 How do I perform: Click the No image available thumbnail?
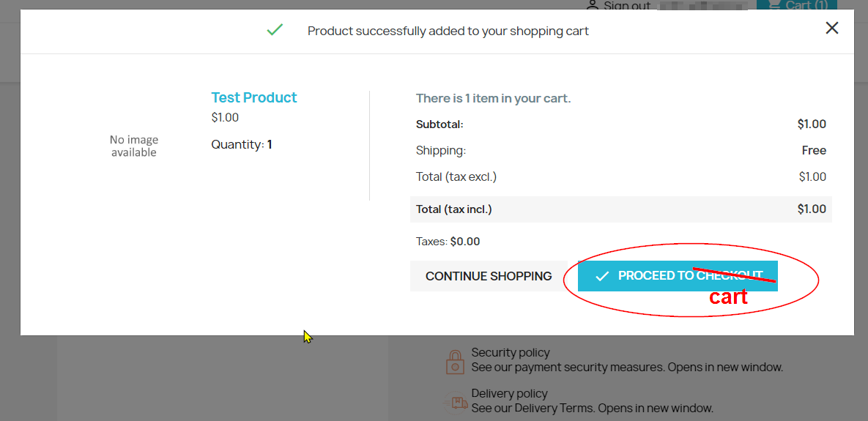coord(133,146)
